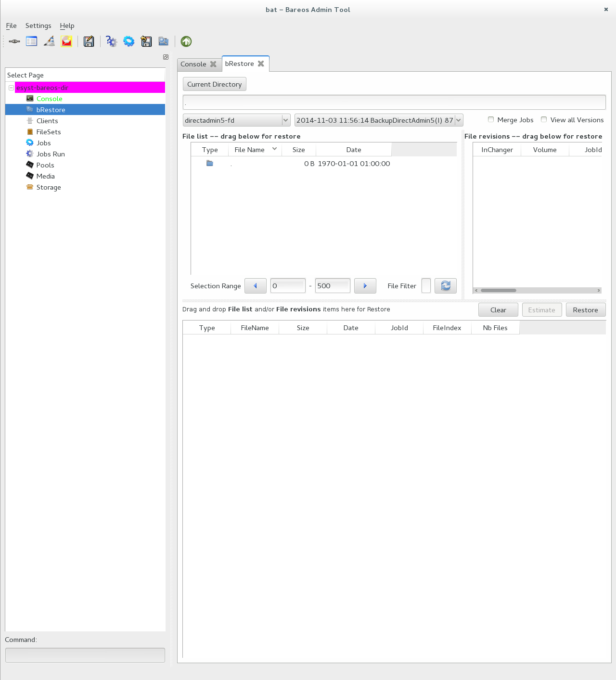616x680 pixels.
Task: Click the floppy disk with pencil icon
Action: pos(89,41)
